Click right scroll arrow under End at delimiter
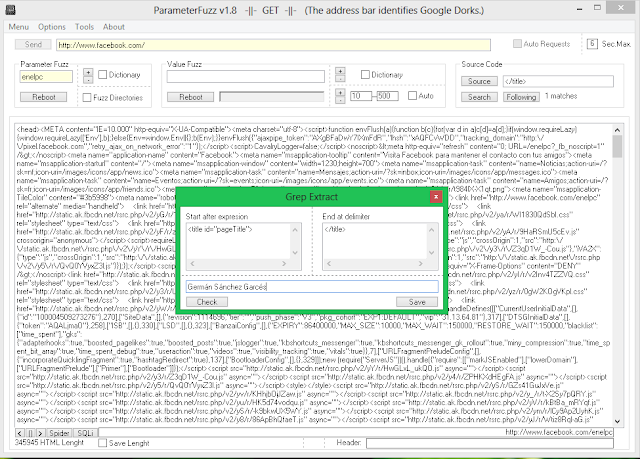Image resolution: width=640 pixels, height=459 pixels. point(420,264)
